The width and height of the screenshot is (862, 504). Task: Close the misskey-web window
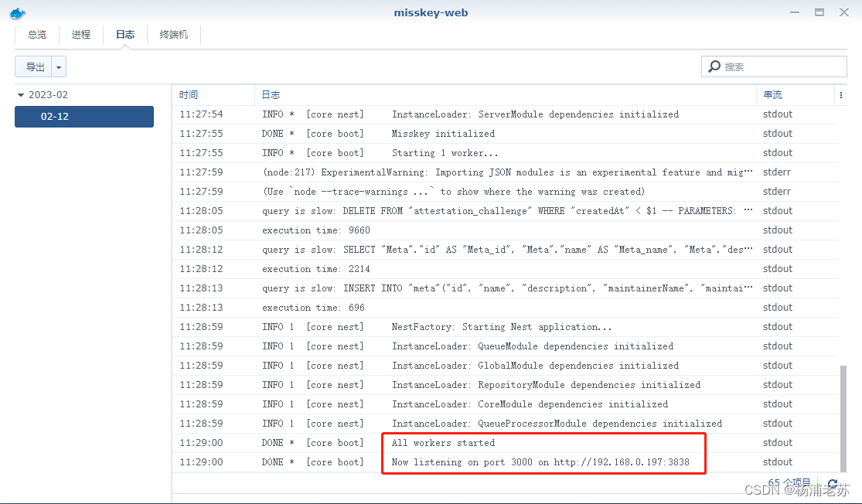pyautogui.click(x=844, y=12)
